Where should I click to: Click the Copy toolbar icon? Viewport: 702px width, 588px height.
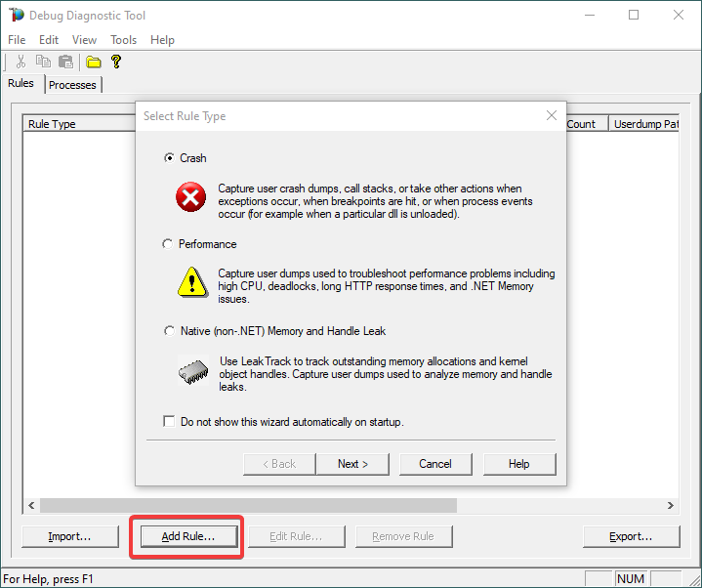43,62
